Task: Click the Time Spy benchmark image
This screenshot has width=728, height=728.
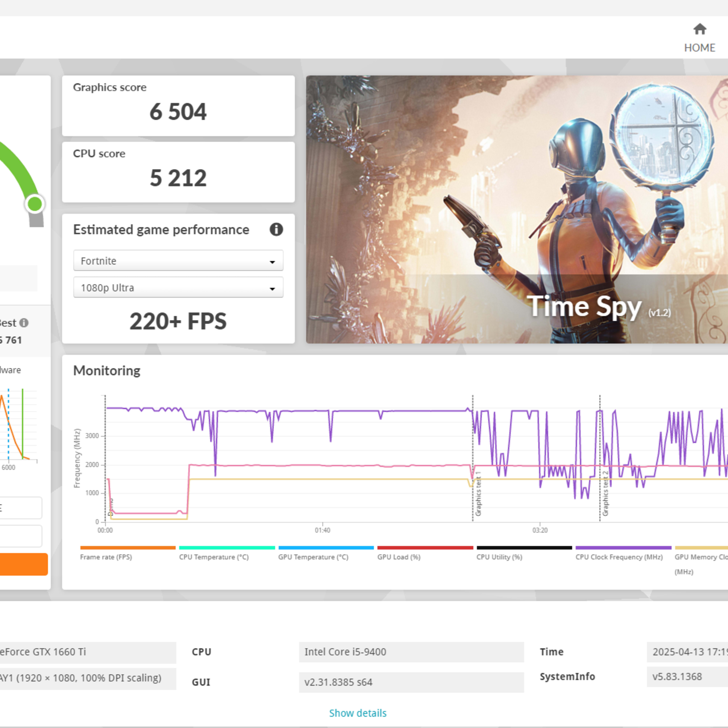Action: click(517, 209)
